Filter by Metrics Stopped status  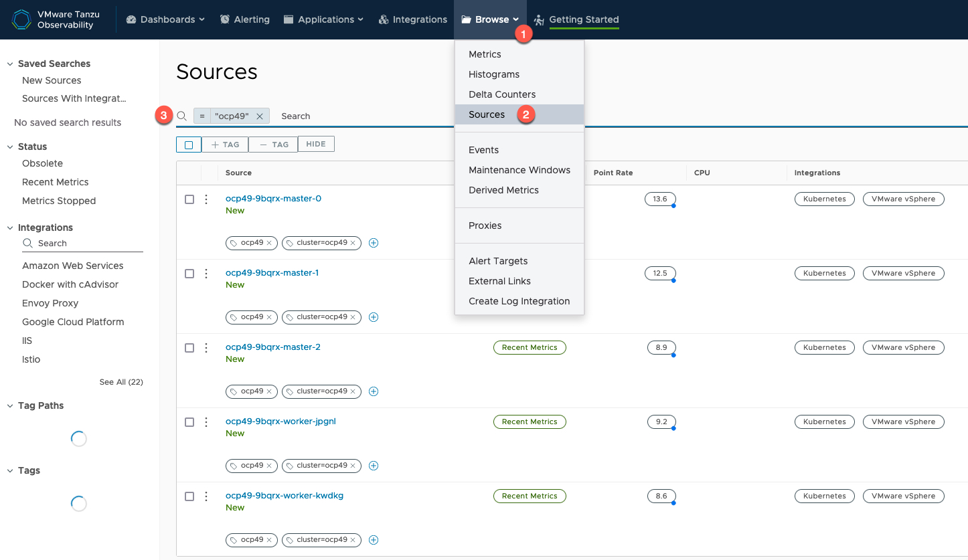[59, 201]
